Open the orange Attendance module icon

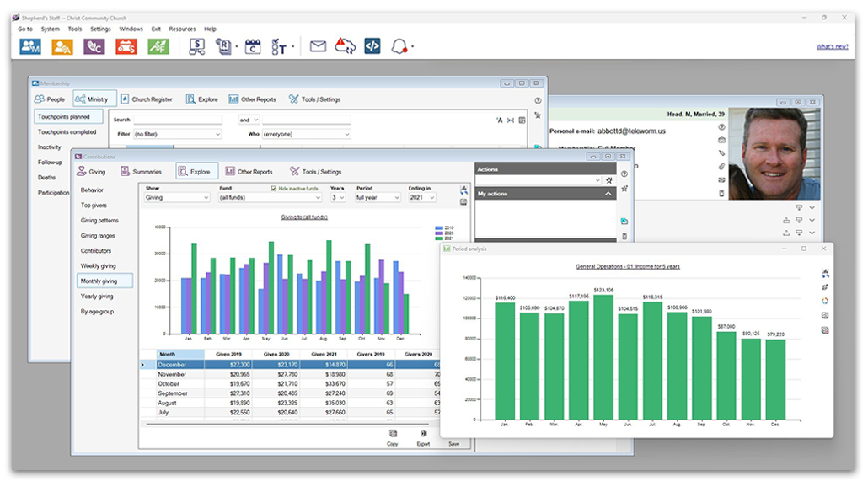(x=62, y=47)
